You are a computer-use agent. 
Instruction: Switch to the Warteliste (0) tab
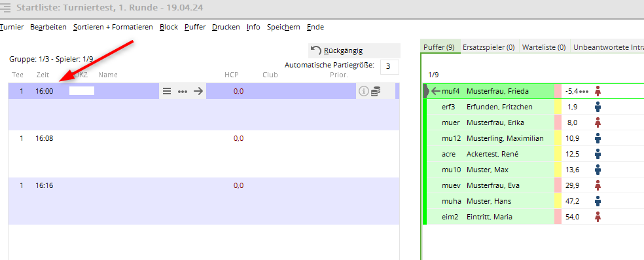544,47
